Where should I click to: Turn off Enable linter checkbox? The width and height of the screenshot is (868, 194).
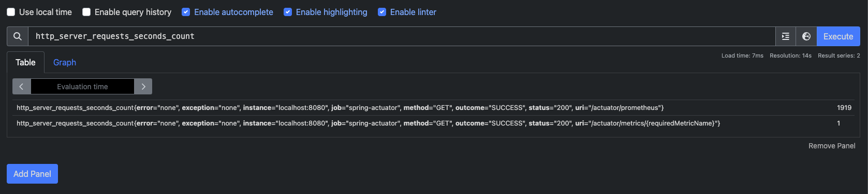pyautogui.click(x=382, y=12)
